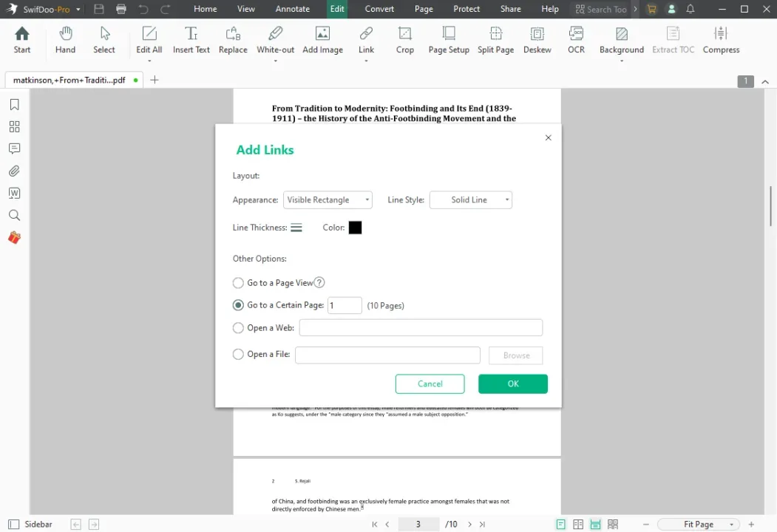Click the Open a Web URL field
777x532 pixels.
pos(421,328)
